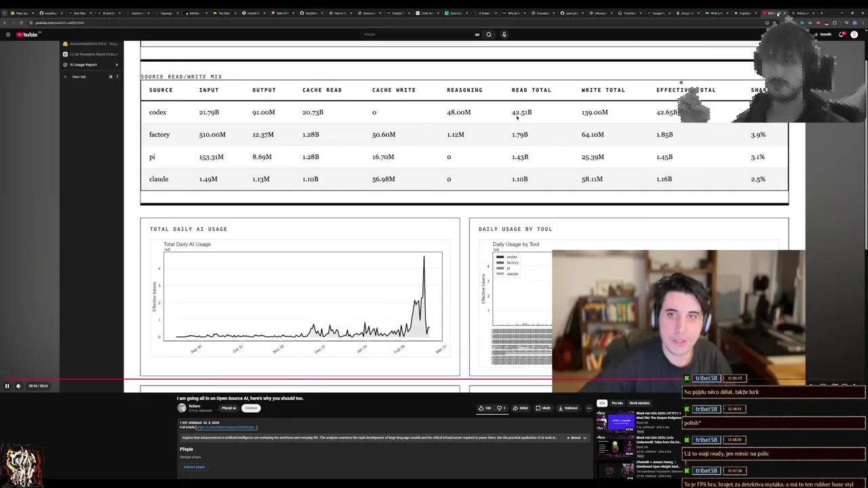
Task: Click the Odebírat subscribe button
Action: pyautogui.click(x=251, y=408)
